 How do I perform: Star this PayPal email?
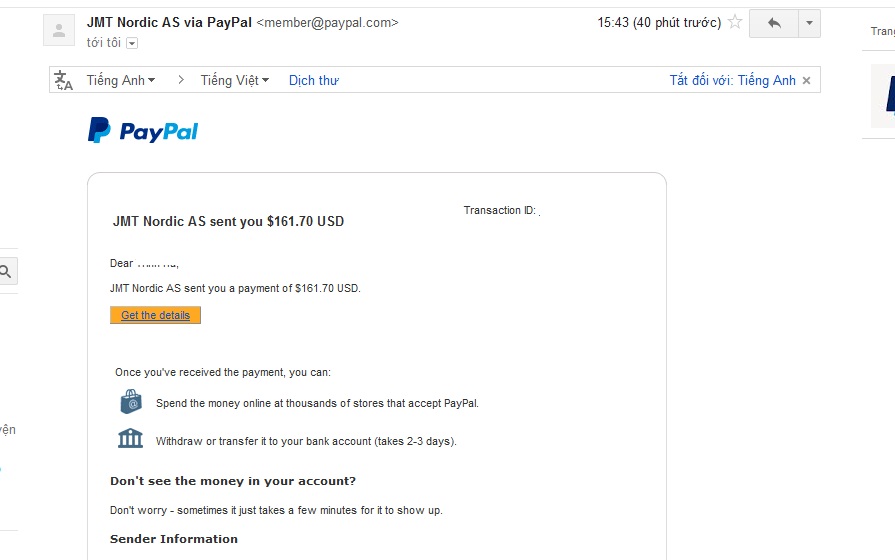[x=735, y=23]
